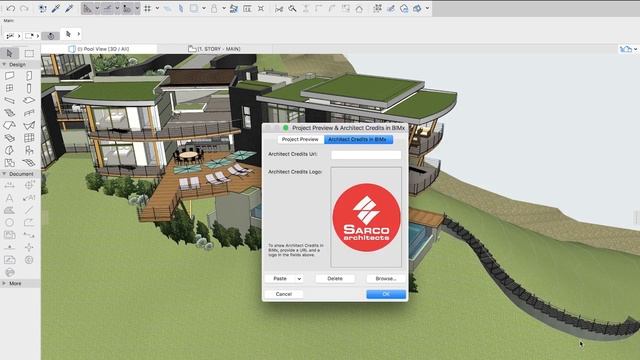Toggle the Guide Lines button in the toolbar
This screenshot has width=640, height=360.
(87, 8)
